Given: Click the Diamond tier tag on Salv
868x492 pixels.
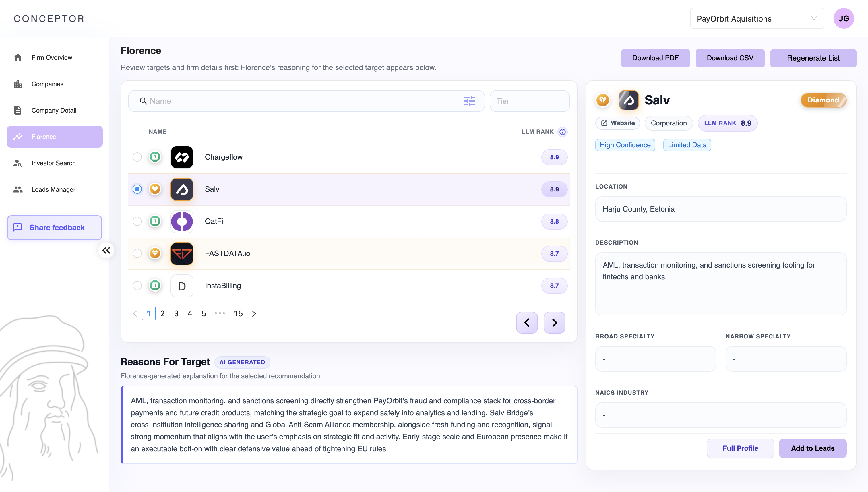Looking at the screenshot, I should coord(824,100).
